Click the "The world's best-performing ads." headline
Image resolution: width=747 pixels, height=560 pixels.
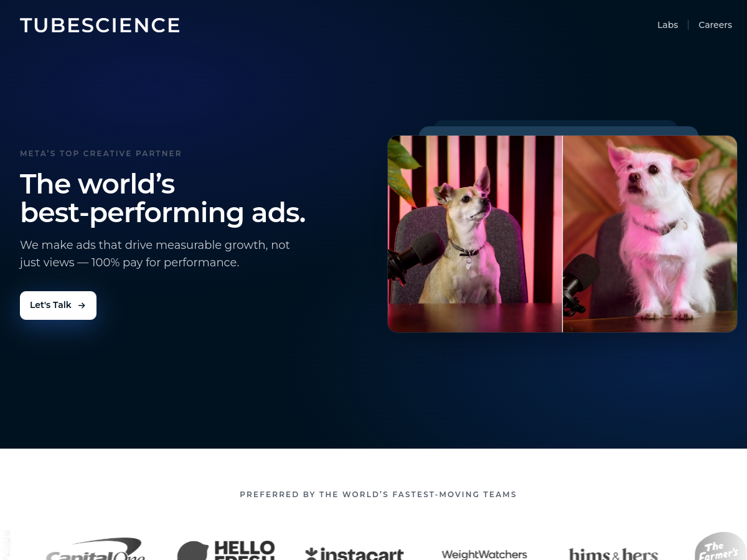[163, 198]
